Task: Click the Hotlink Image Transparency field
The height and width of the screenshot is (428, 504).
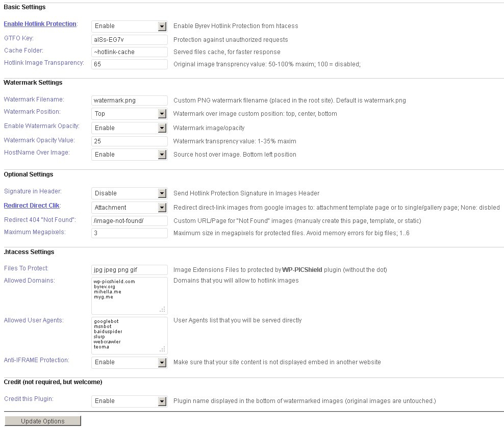Action: 129,64
